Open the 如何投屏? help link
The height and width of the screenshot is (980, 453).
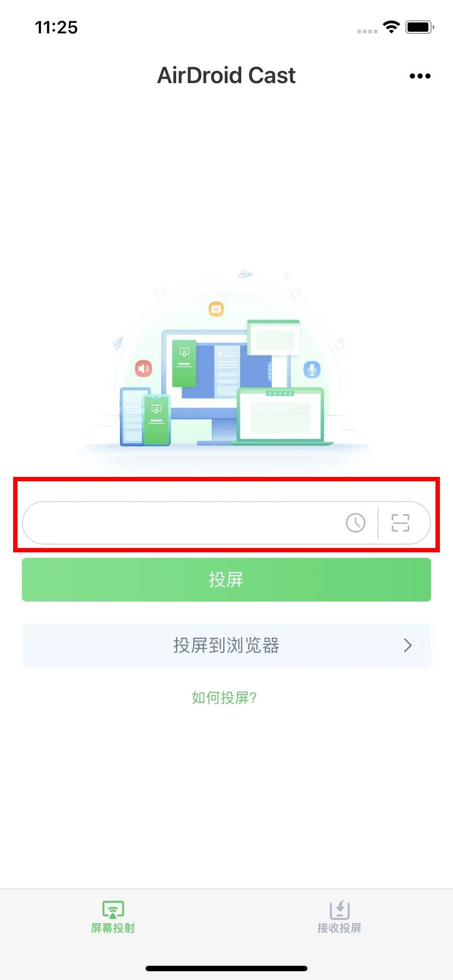pos(224,698)
